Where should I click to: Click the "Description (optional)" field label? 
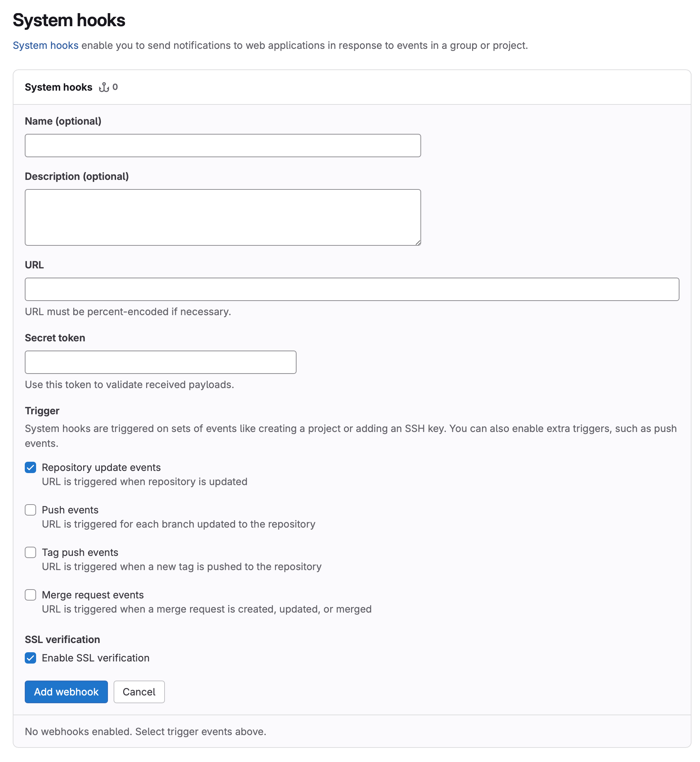(76, 177)
